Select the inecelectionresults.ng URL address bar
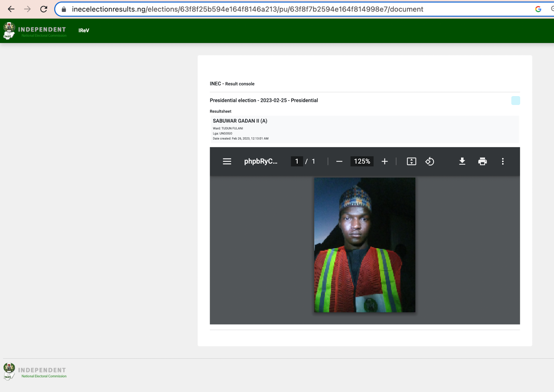Image resolution: width=554 pixels, height=392 pixels. tap(248, 9)
